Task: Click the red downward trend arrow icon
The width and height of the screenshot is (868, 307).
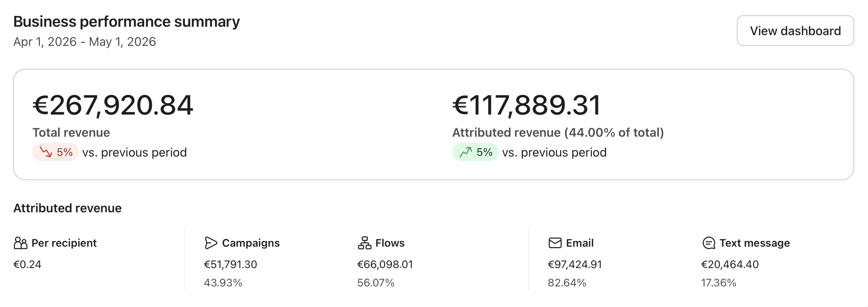Action: pos(46,152)
